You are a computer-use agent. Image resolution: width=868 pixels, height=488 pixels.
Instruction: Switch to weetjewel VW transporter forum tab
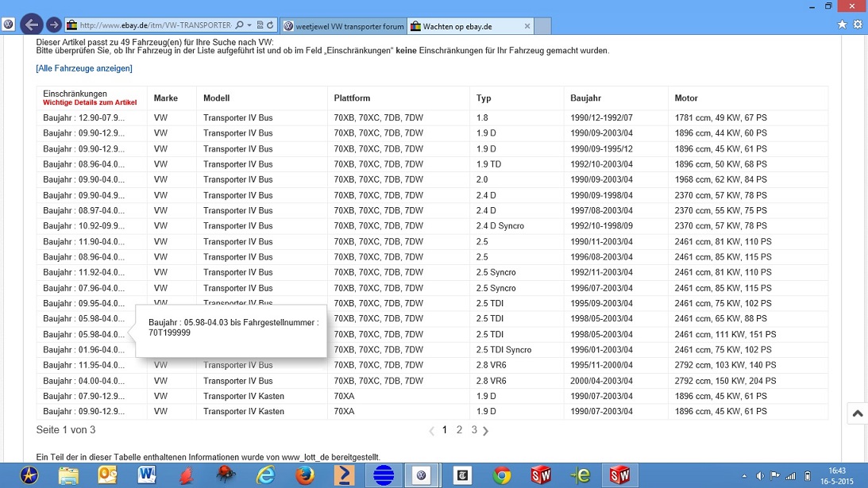tap(344, 26)
